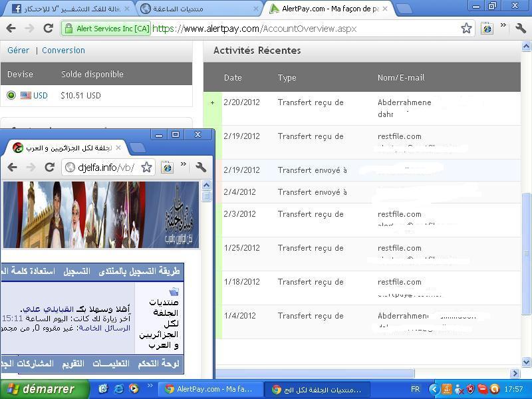Viewport: 532px width, 399px height.
Task: Click the down arrow of AlertPay vertical scrollbar
Action: [x=526, y=362]
